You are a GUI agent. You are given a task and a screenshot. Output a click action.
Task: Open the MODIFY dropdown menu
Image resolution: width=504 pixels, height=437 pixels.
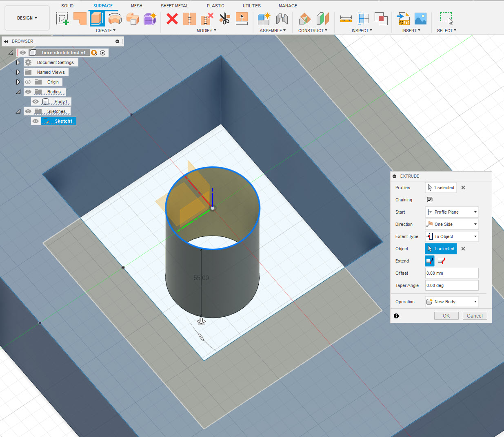pos(206,31)
